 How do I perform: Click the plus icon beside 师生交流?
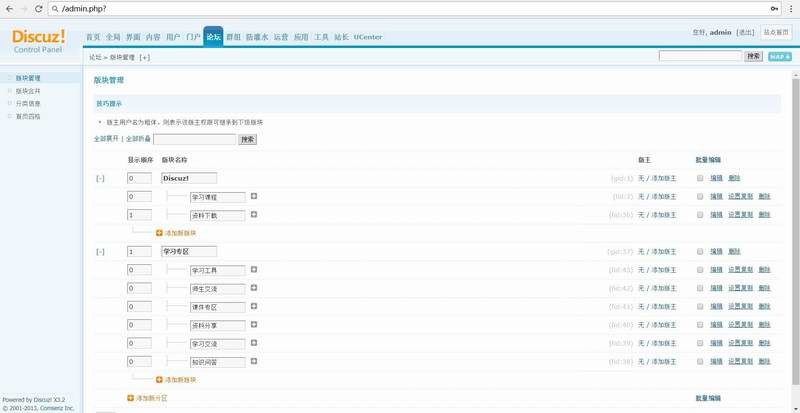click(254, 288)
